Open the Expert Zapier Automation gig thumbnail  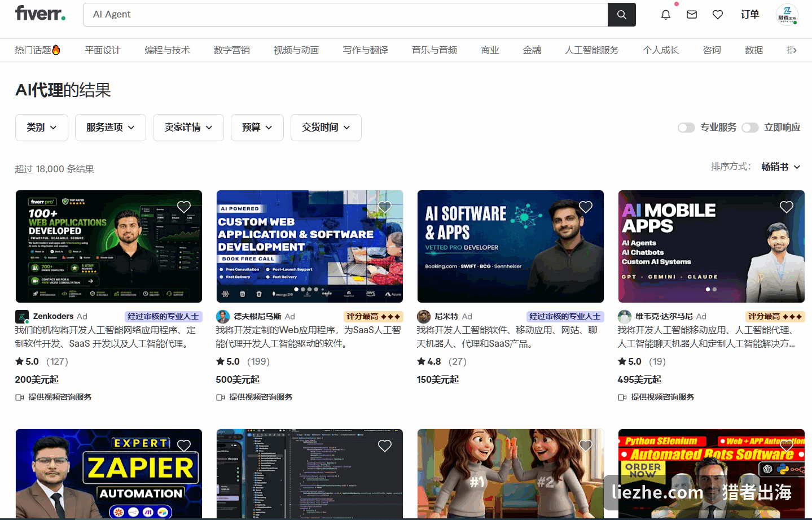click(109, 474)
